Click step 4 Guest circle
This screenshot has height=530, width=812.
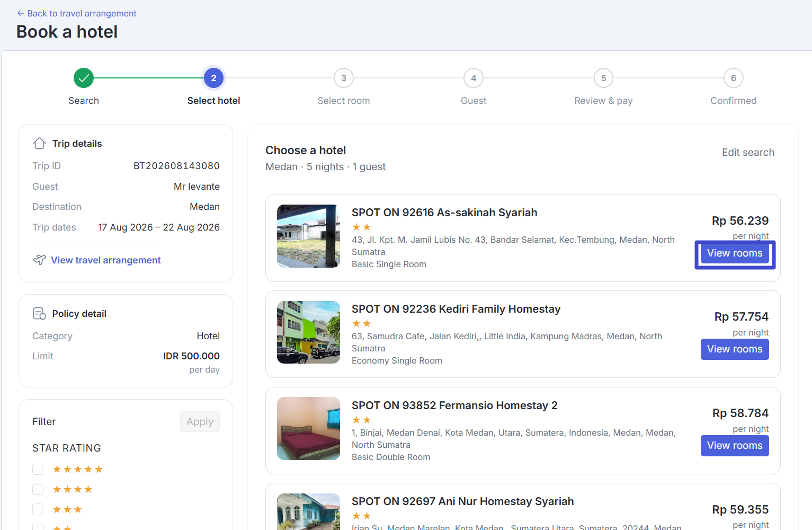474,78
